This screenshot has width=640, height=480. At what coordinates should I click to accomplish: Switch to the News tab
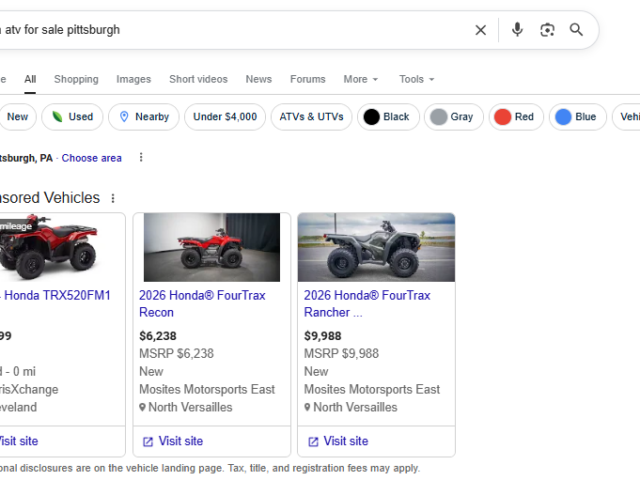(x=259, y=79)
